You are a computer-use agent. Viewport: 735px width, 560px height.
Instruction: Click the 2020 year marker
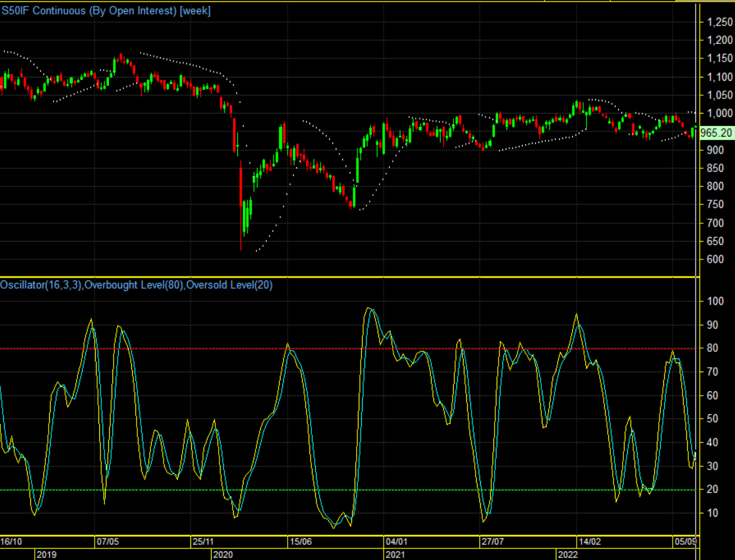coord(223,555)
